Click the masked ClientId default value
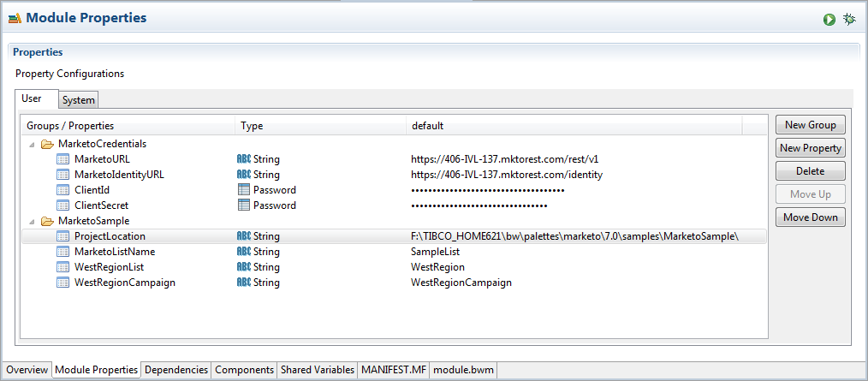Viewport: 868px width, 381px height. coord(488,190)
